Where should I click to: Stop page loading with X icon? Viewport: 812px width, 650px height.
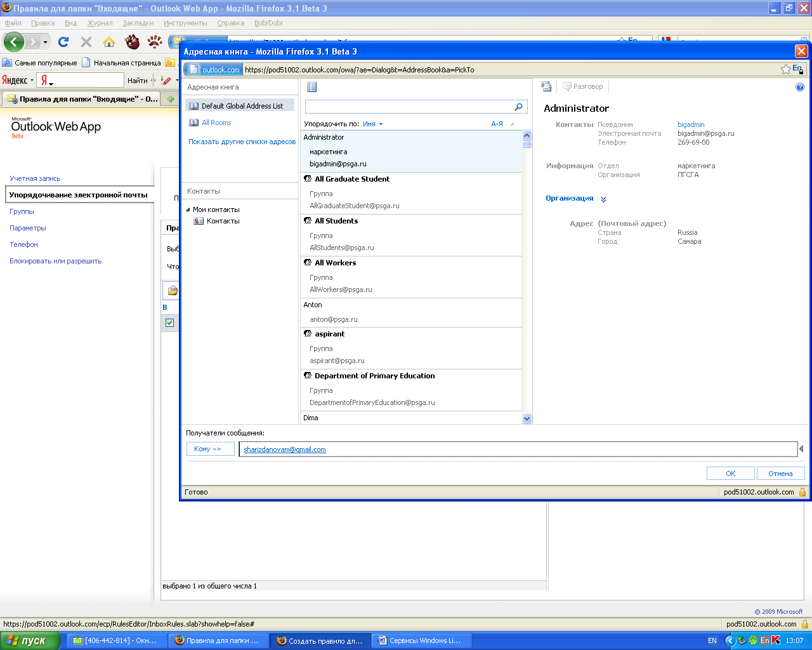(x=86, y=42)
